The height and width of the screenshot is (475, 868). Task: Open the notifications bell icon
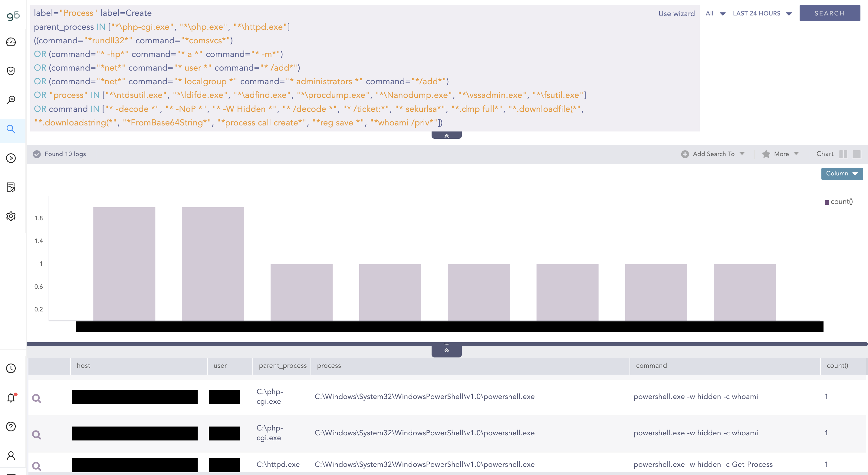click(x=11, y=398)
